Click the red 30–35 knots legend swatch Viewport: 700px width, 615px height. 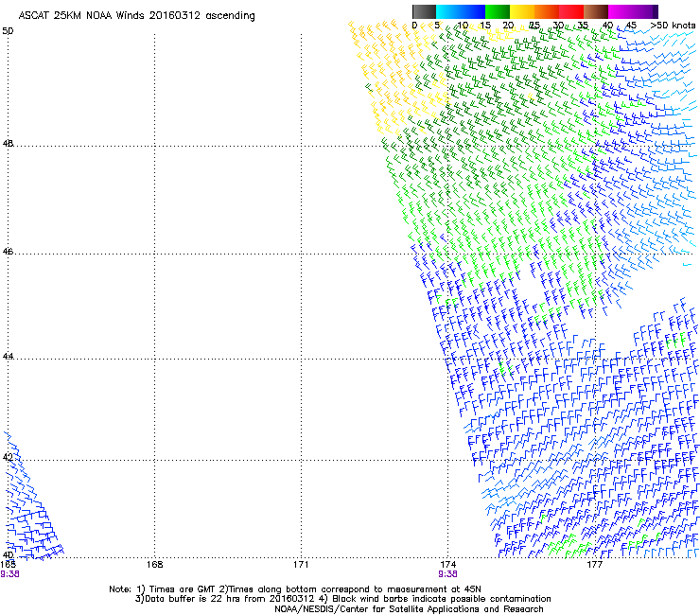pyautogui.click(x=571, y=11)
